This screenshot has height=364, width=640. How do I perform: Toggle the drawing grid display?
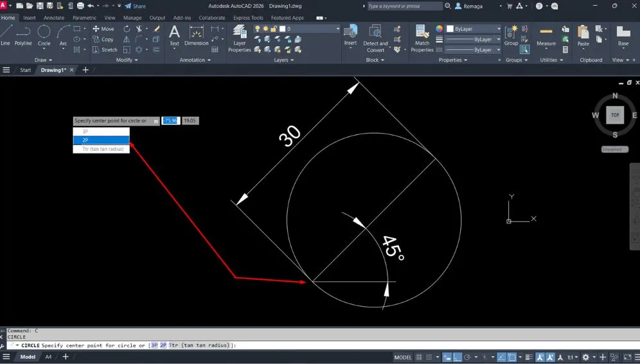pyautogui.click(x=419, y=357)
